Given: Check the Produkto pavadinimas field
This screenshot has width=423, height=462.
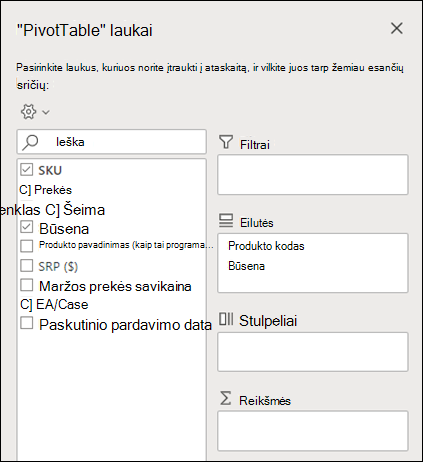Looking at the screenshot, I should coord(27,246).
